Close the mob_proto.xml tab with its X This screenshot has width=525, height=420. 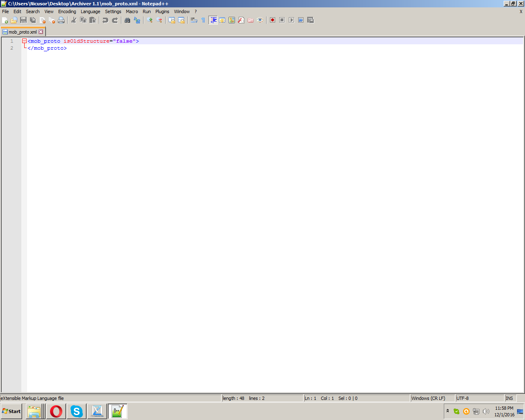41,32
